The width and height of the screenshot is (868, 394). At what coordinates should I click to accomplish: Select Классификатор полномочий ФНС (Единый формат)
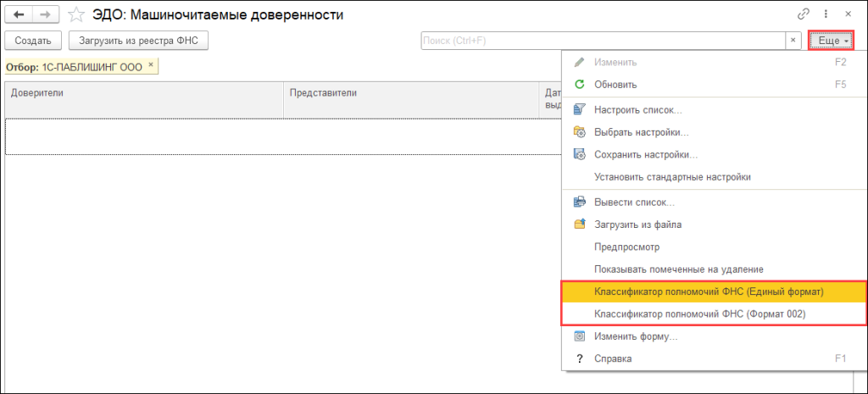[709, 291]
